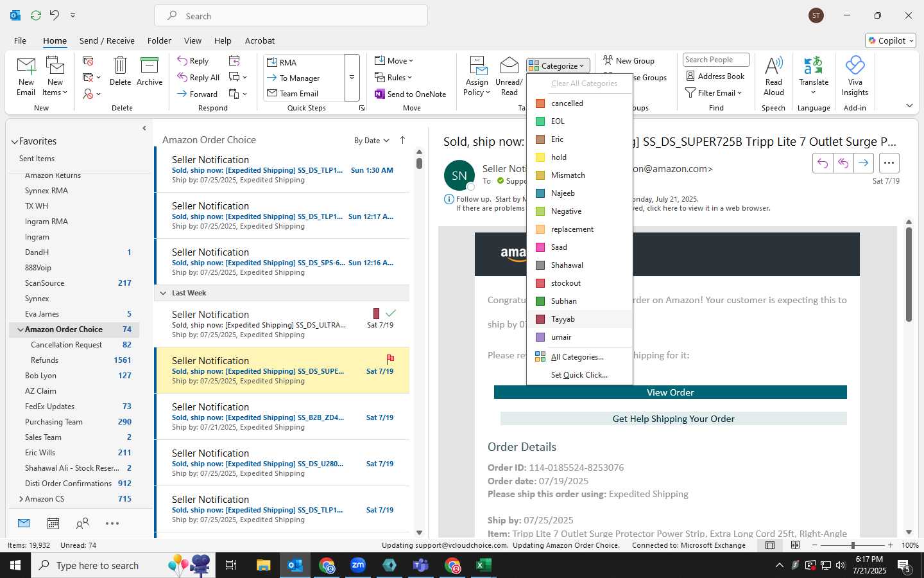The width and height of the screenshot is (924, 578).
Task: Create a New Group
Action: click(629, 60)
